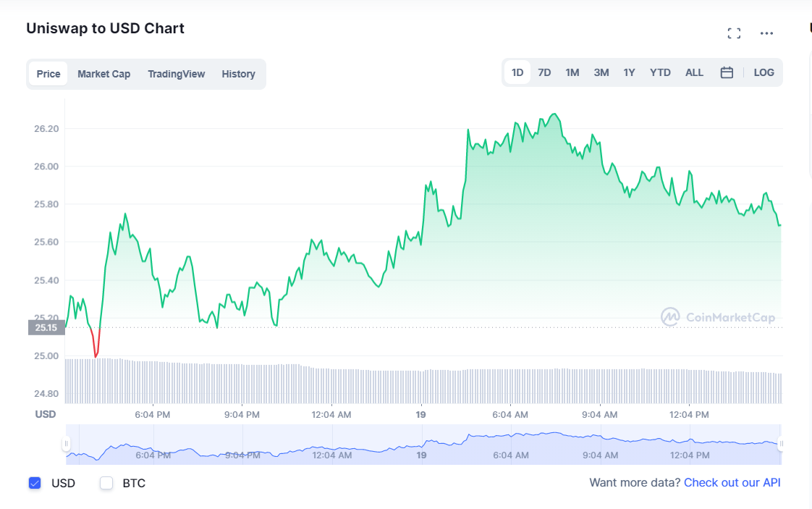Select the 7D time range
Viewport: 812px width, 509px height.
pos(544,72)
